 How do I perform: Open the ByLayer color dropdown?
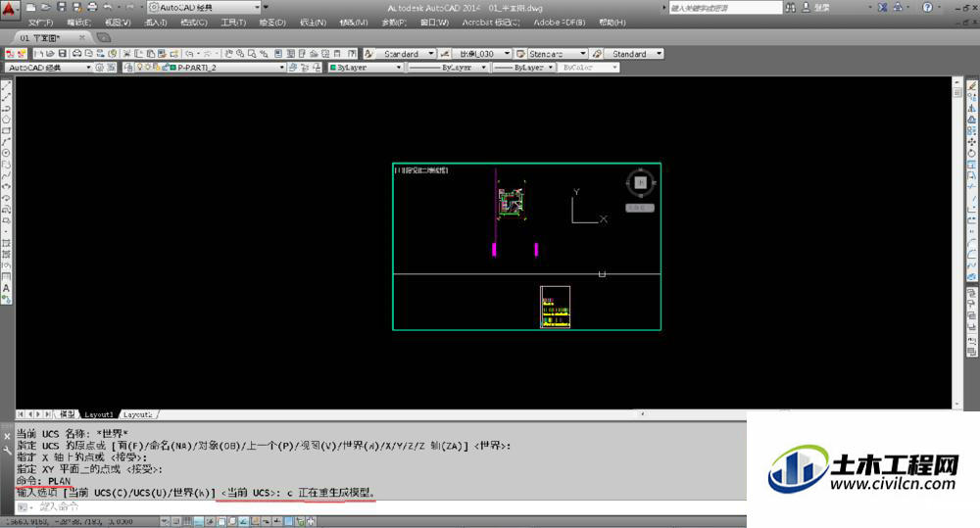click(366, 68)
